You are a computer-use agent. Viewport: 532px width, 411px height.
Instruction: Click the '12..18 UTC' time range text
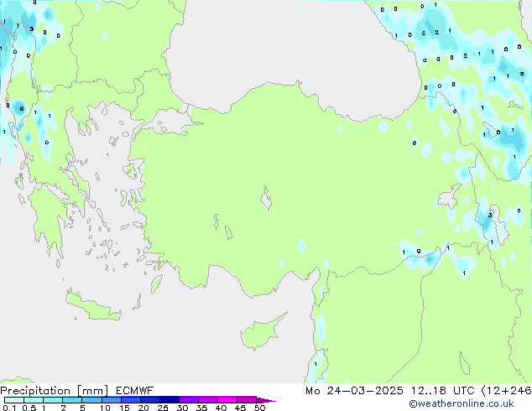442,391
